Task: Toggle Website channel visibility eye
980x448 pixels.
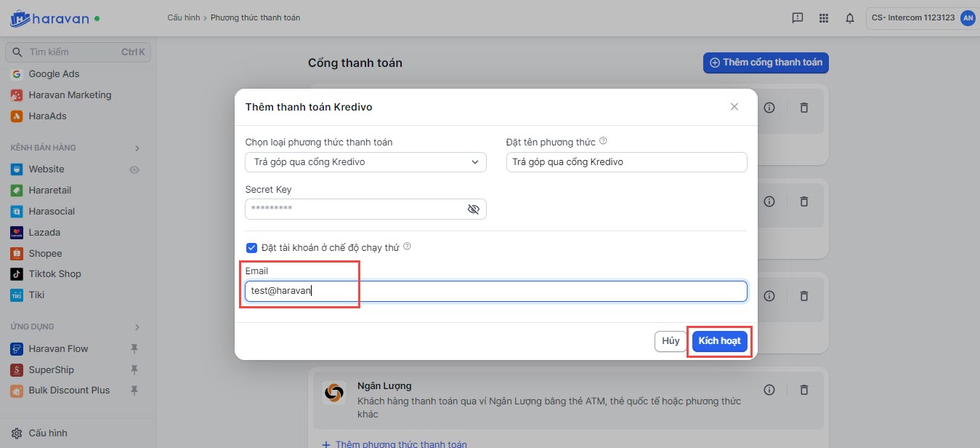Action: click(134, 169)
